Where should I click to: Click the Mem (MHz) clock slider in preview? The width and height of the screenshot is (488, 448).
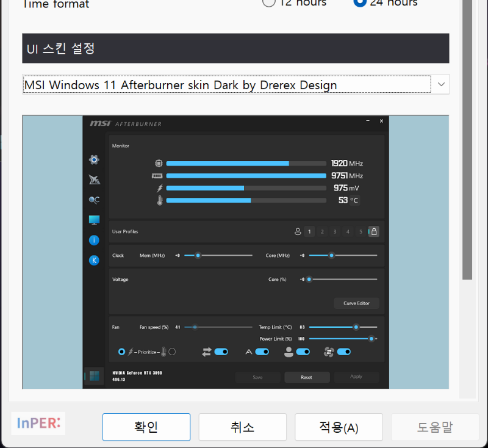pyautogui.click(x=218, y=255)
